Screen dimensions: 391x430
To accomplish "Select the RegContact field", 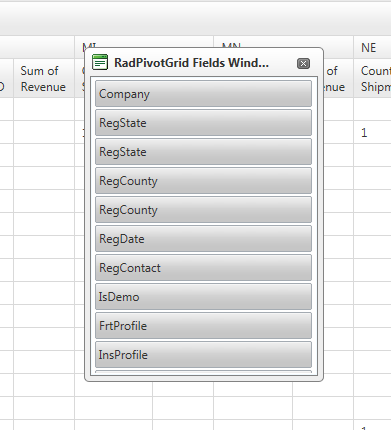I will pyautogui.click(x=203, y=268).
